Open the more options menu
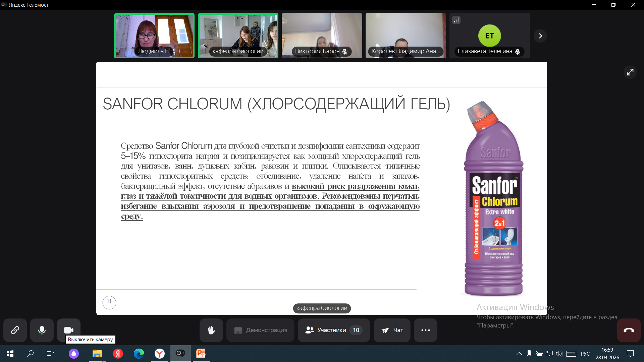 425,330
